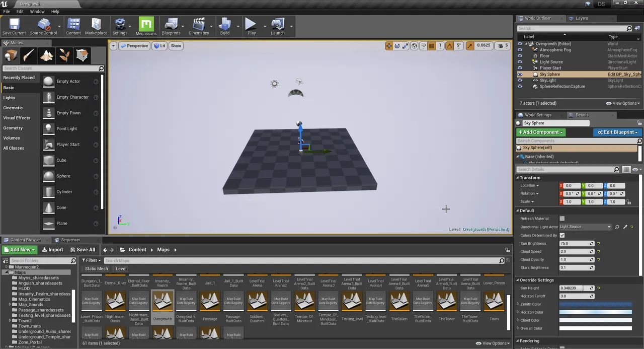Click the Overall Color swatch
Image resolution: width=644 pixels, height=349 pixels.
(x=596, y=328)
